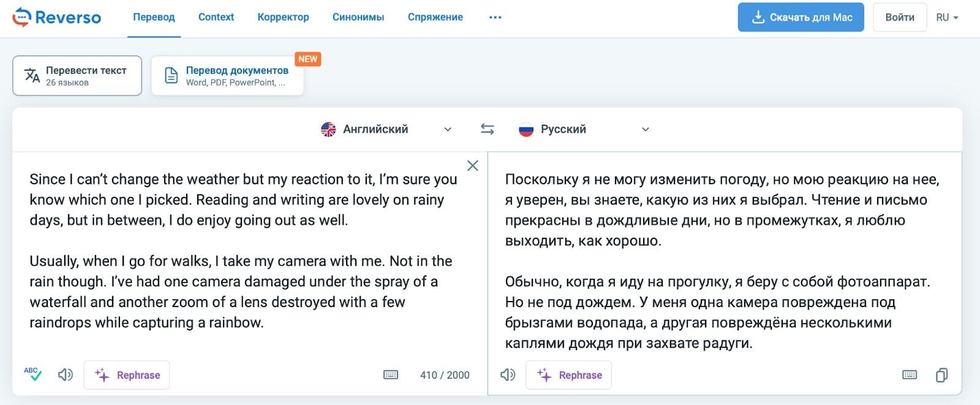Screen dimensions: 980x405
Task: Open the Спряжение tab
Action: pos(435,17)
